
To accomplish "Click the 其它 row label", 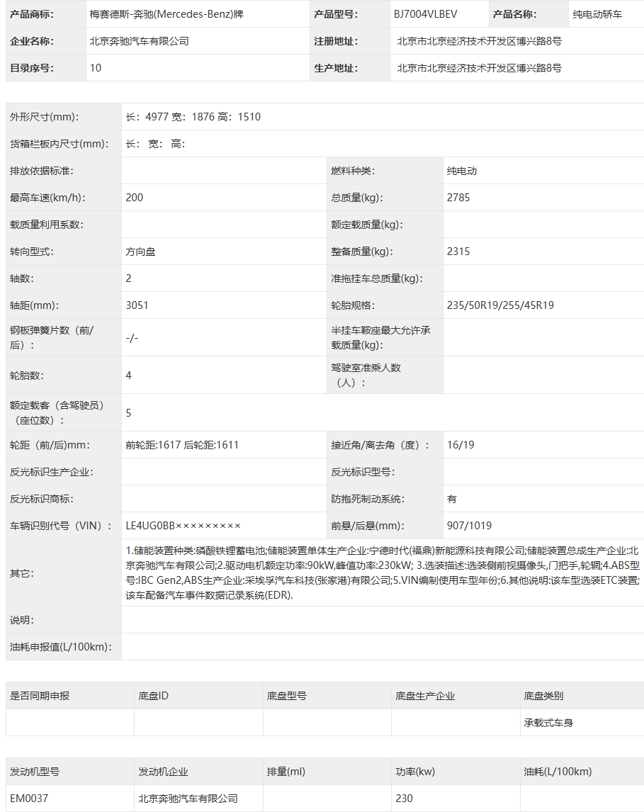I will pyautogui.click(x=22, y=573).
